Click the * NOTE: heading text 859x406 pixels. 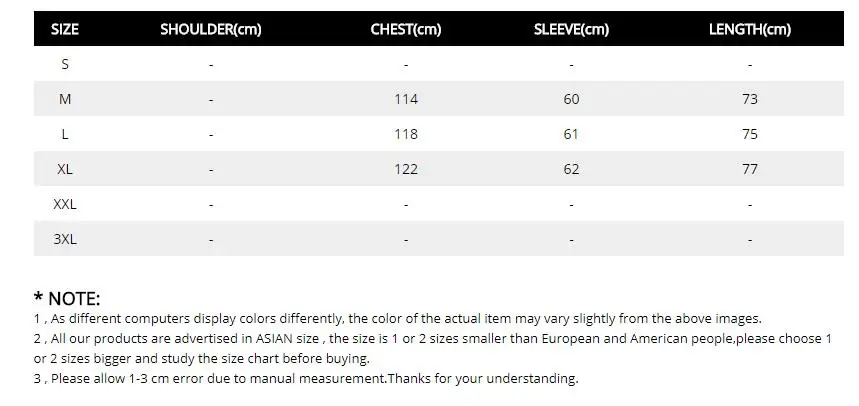pos(67,299)
